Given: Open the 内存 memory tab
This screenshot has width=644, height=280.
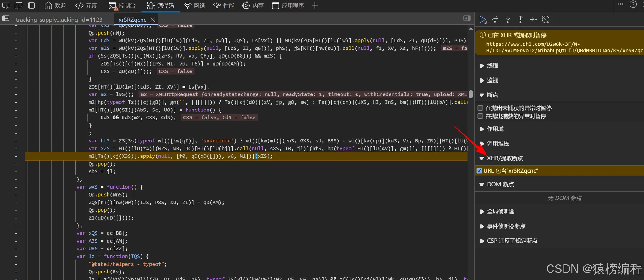Looking at the screenshot, I should pyautogui.click(x=253, y=6).
